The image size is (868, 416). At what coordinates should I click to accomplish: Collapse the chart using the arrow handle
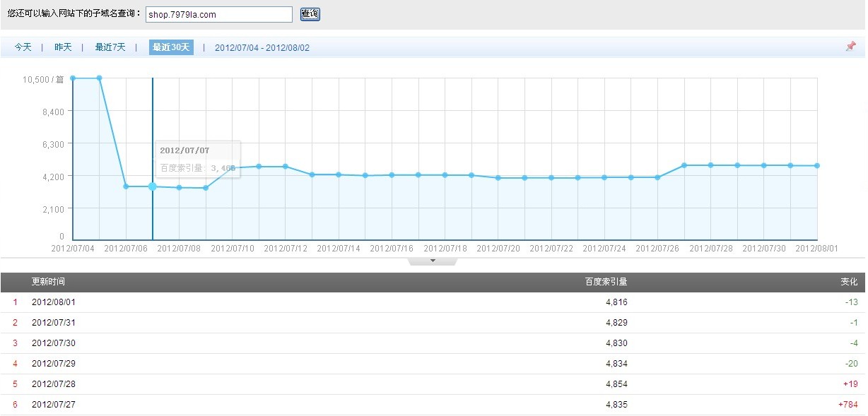(x=433, y=261)
